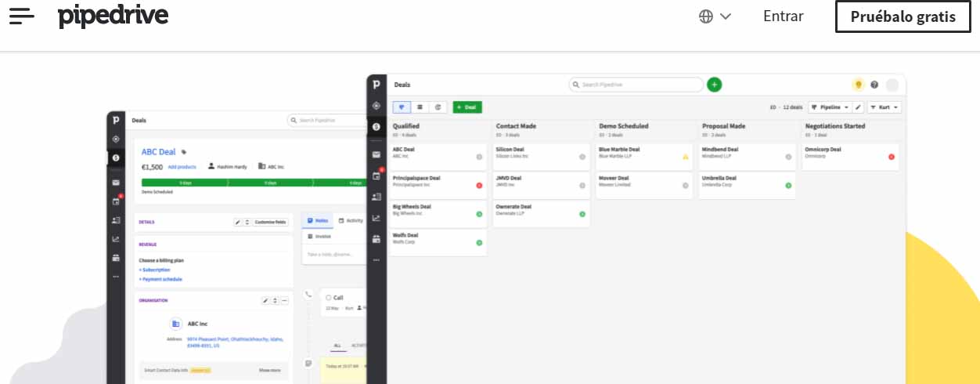Click the Entrar login link

pos(784,16)
